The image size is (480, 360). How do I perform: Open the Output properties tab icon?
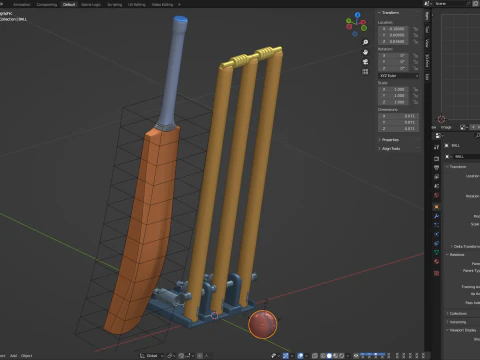click(436, 167)
